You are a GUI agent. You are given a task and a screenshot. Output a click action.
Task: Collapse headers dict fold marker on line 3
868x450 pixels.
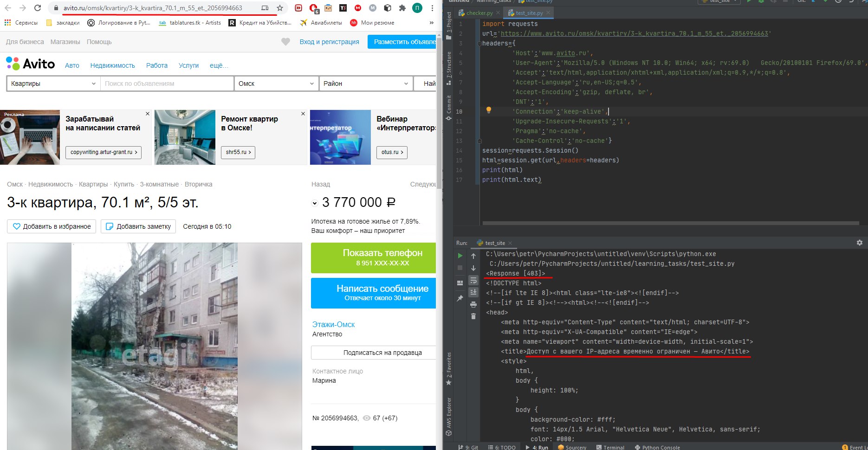tap(479, 44)
